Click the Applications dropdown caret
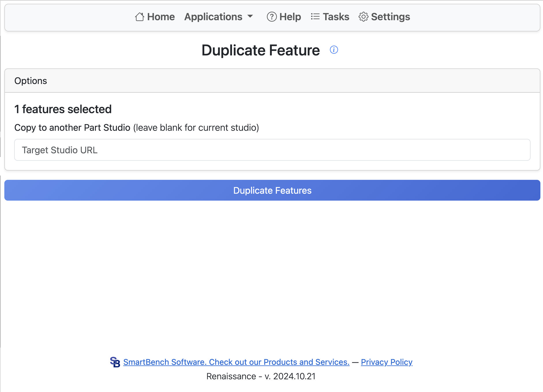Image resolution: width=543 pixels, height=392 pixels. click(x=250, y=17)
